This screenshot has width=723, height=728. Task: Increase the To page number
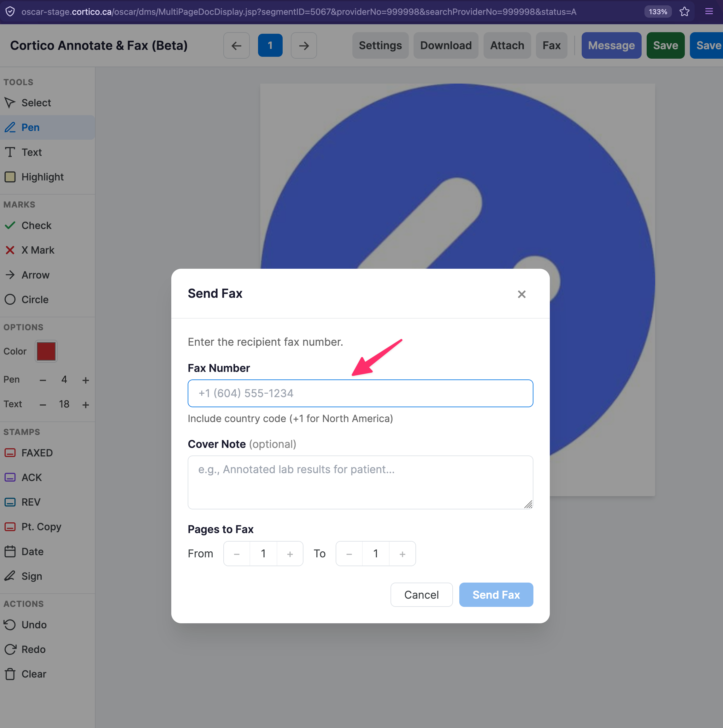pos(403,554)
